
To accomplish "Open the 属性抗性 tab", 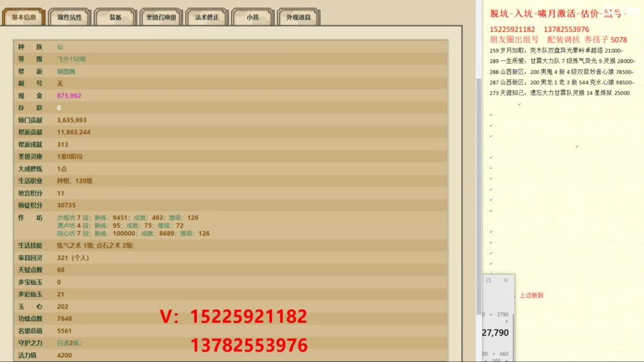I will 69,17.
